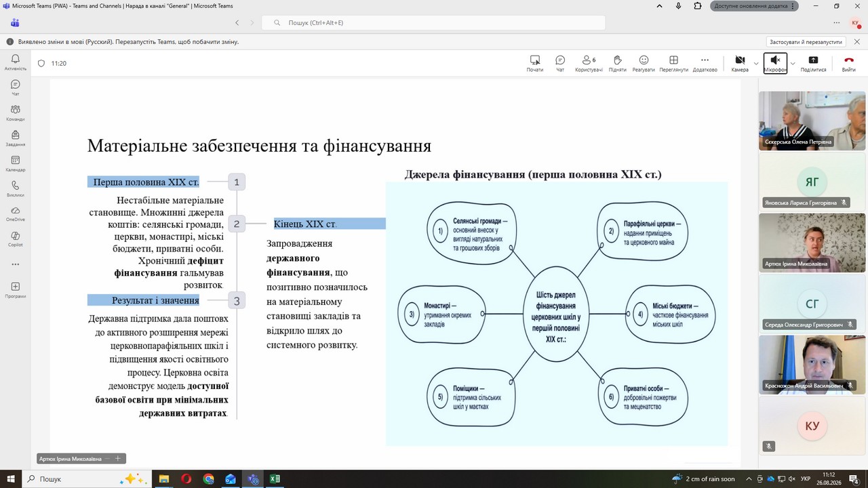
Task: Open Teams settings and more ellipsis
Action: 837,22
